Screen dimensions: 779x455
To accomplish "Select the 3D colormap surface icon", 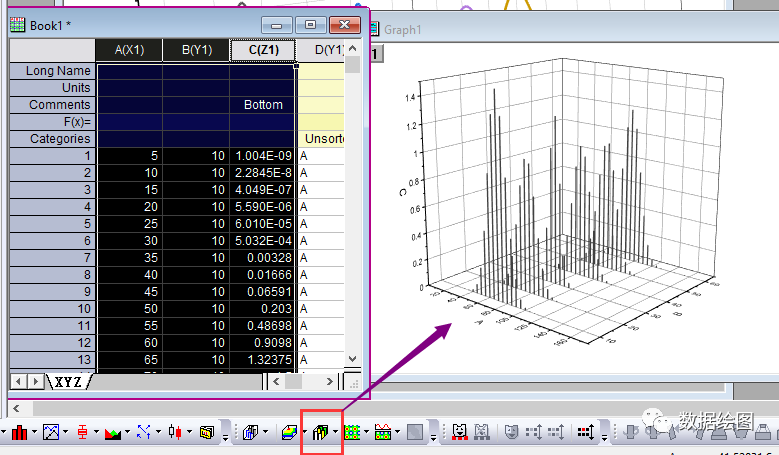I will [289, 433].
